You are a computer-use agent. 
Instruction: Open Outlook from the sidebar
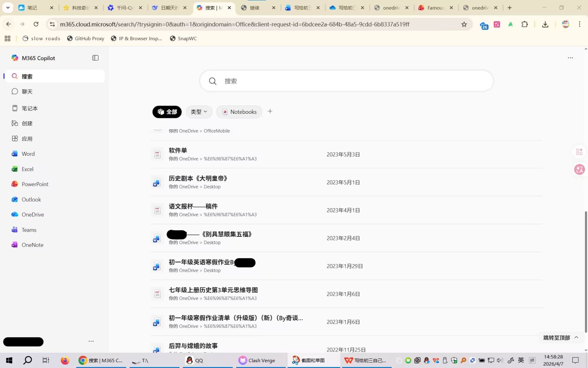pyautogui.click(x=31, y=199)
